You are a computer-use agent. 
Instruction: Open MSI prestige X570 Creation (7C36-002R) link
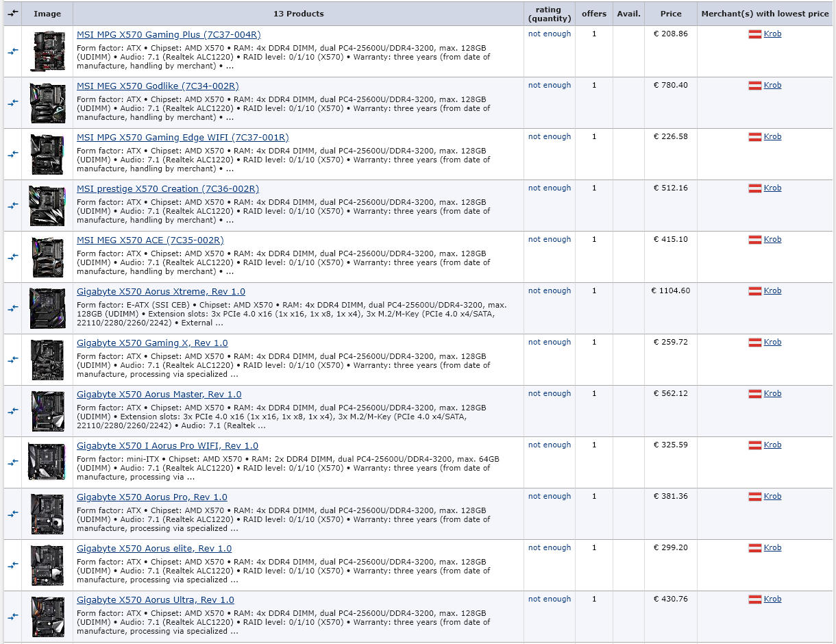click(x=168, y=189)
